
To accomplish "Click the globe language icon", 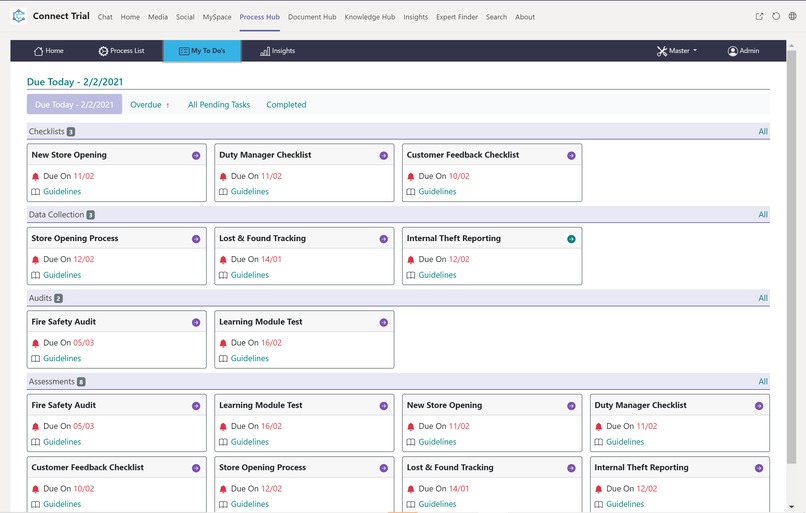I will [x=793, y=16].
